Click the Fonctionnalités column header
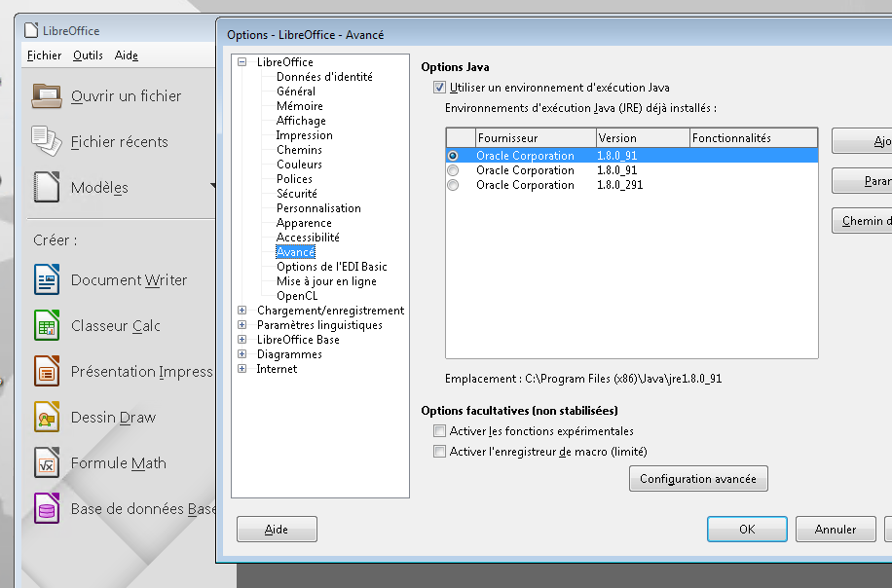 click(754, 138)
